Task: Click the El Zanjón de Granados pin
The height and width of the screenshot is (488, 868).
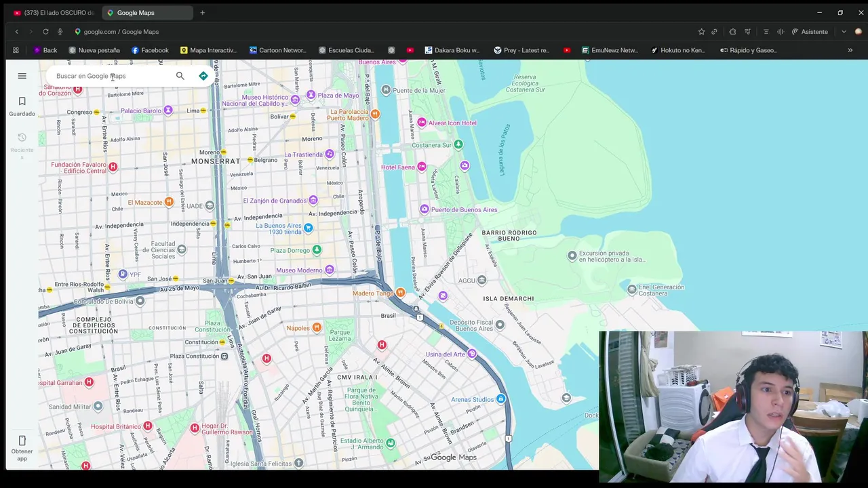Action: click(313, 200)
